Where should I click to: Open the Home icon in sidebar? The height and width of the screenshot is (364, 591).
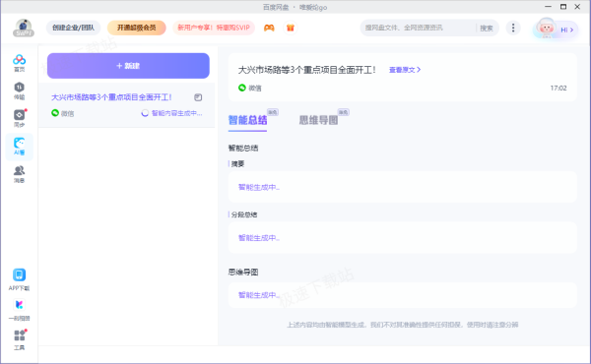tap(20, 63)
